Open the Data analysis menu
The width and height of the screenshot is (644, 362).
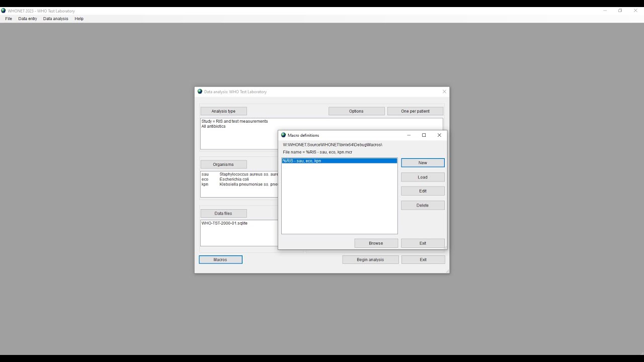(56, 19)
